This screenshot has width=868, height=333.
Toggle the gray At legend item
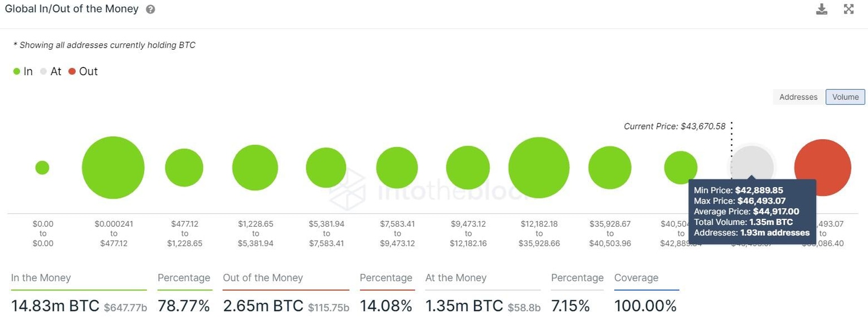pyautogui.click(x=50, y=71)
